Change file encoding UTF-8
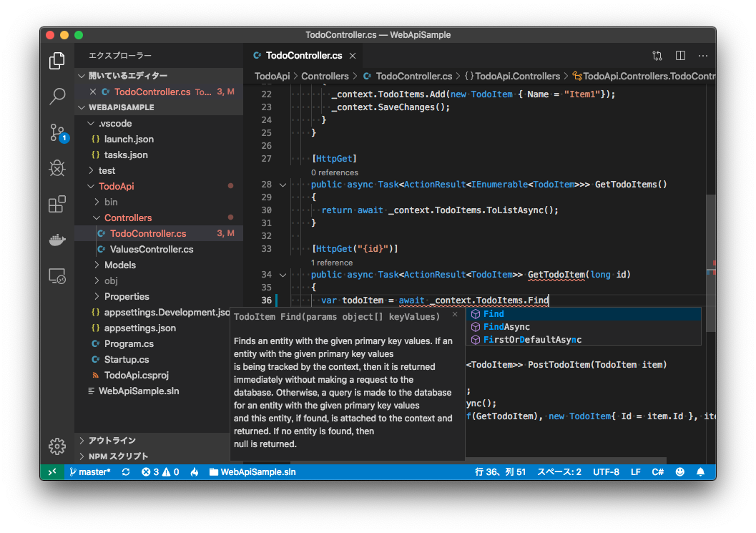Screen dimensions: 756x533 click(x=606, y=471)
